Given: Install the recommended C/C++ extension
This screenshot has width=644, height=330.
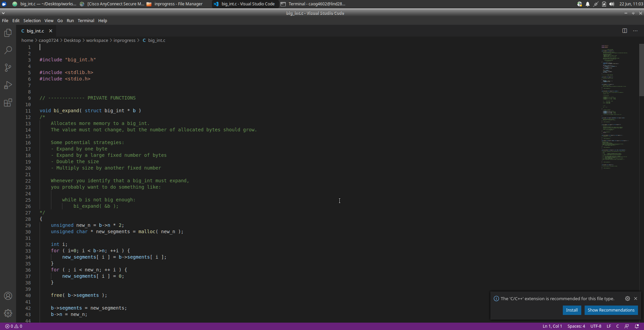Looking at the screenshot, I should 572,310.
